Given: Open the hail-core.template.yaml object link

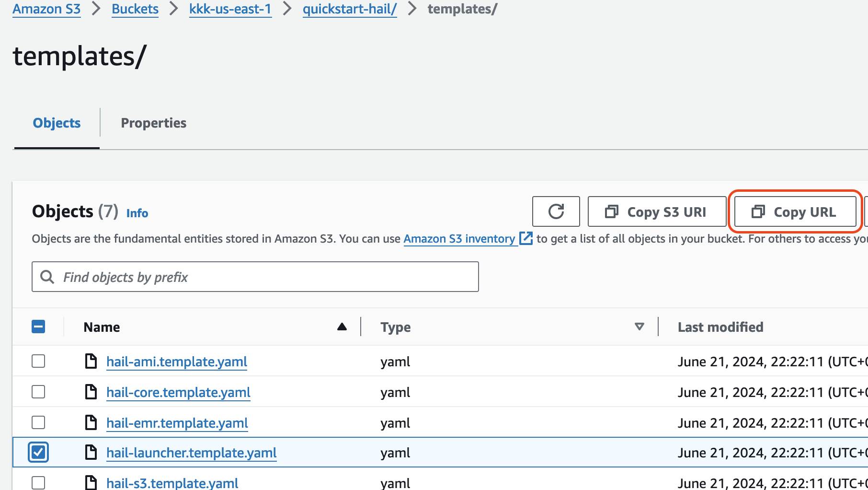Looking at the screenshot, I should coord(178,392).
